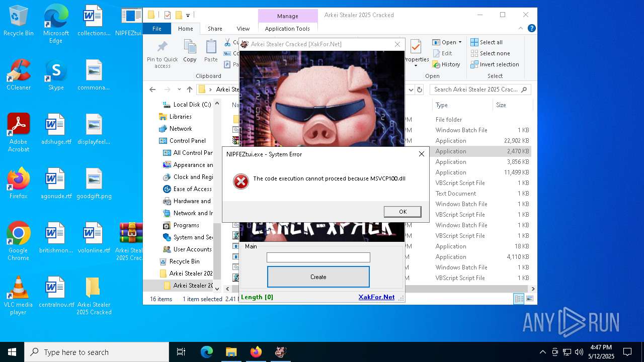Open VLC media player desktop shortcut
This screenshot has width=644, height=362.
pos(19,296)
